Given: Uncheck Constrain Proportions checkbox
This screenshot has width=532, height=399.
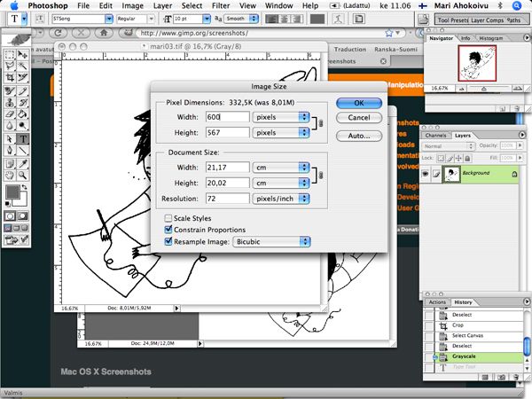Looking at the screenshot, I should click(168, 230).
